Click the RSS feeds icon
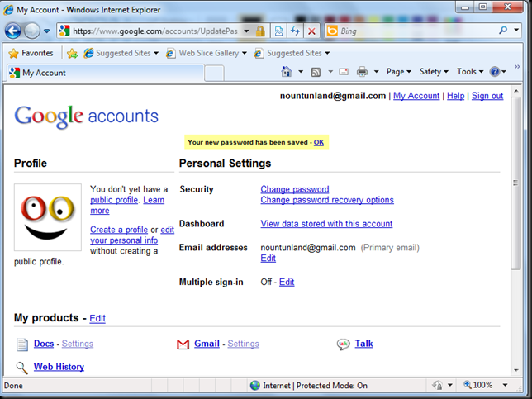The image size is (532, 399). [316, 72]
